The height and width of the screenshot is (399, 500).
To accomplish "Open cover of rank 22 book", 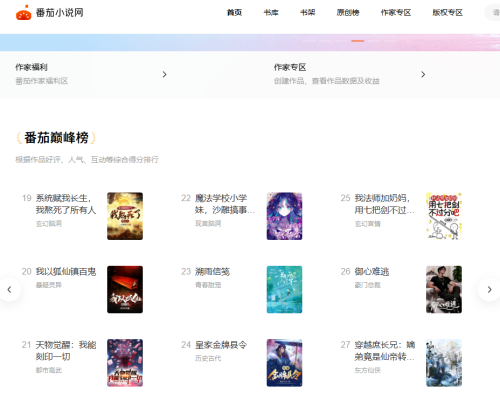I will coord(284,216).
